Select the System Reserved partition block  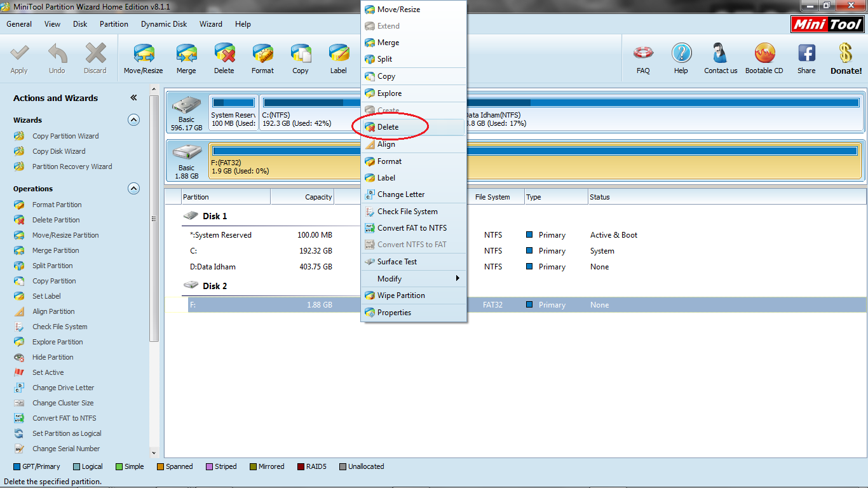click(233, 112)
